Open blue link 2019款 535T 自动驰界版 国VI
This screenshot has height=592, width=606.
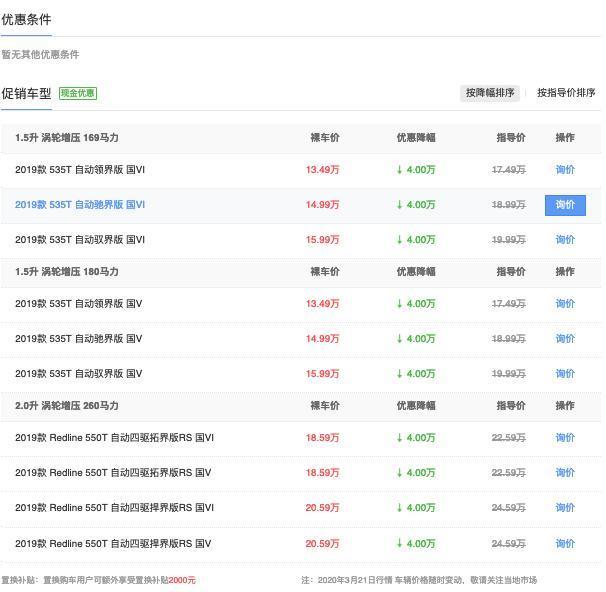[80, 205]
